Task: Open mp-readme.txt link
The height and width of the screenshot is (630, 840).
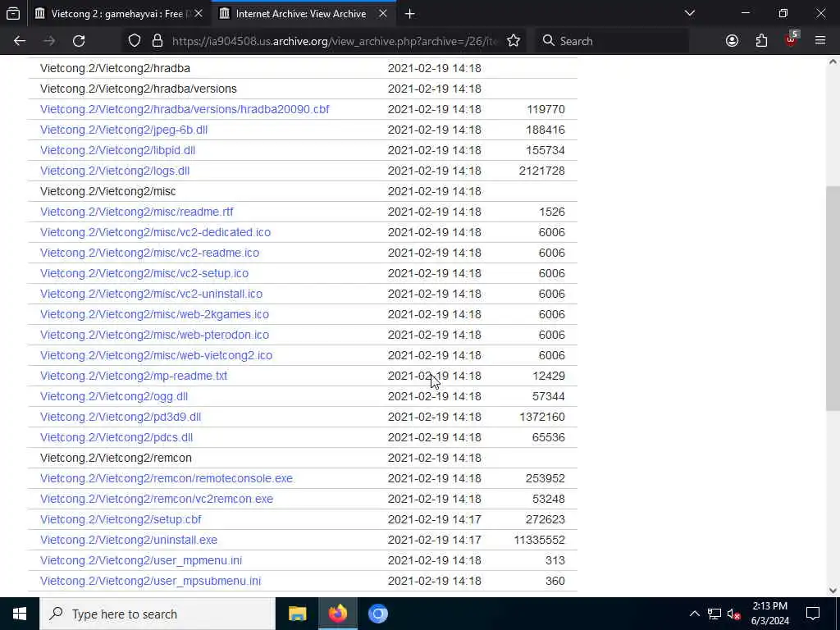Action: tap(134, 376)
